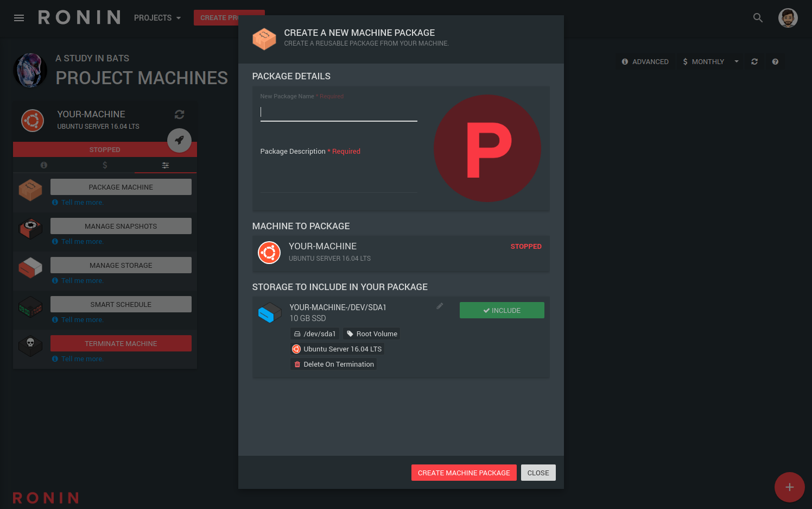Click the clock icon beside SMART SCHEDULE
Screen dimensions: 812x509
[x=30, y=307]
